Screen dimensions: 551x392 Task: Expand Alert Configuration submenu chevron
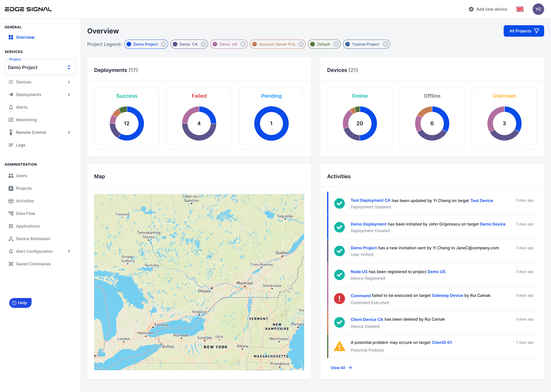point(69,251)
